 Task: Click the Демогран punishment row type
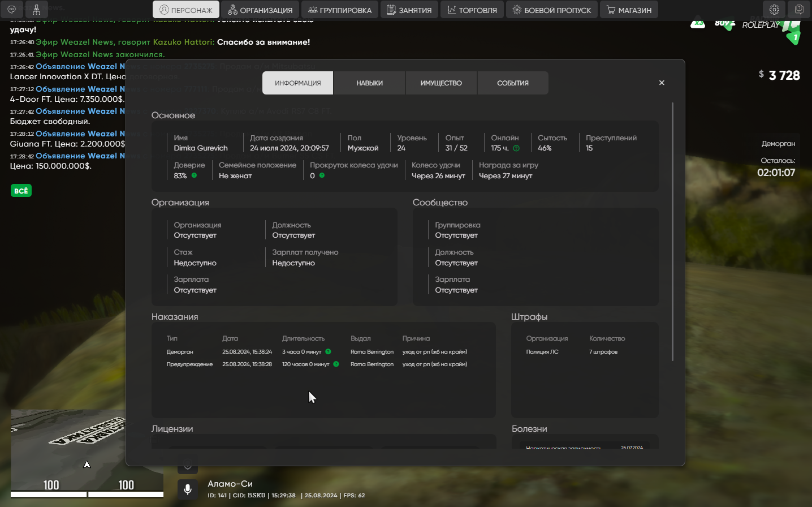point(180,352)
